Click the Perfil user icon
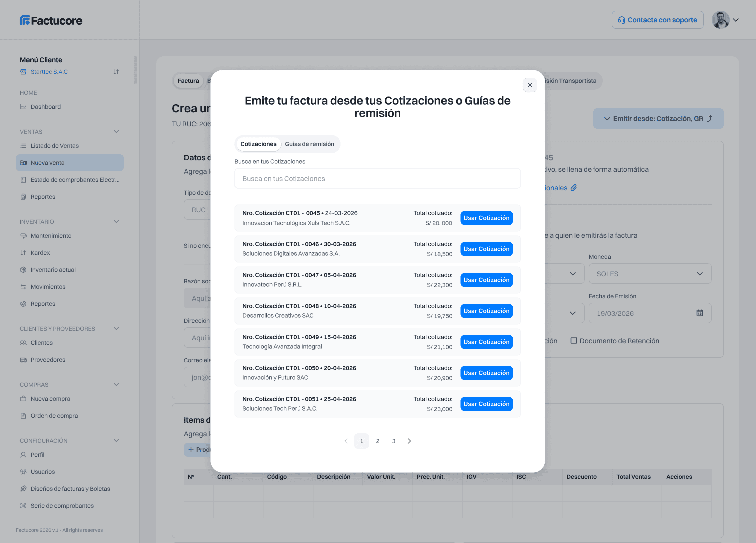 [x=23, y=455]
